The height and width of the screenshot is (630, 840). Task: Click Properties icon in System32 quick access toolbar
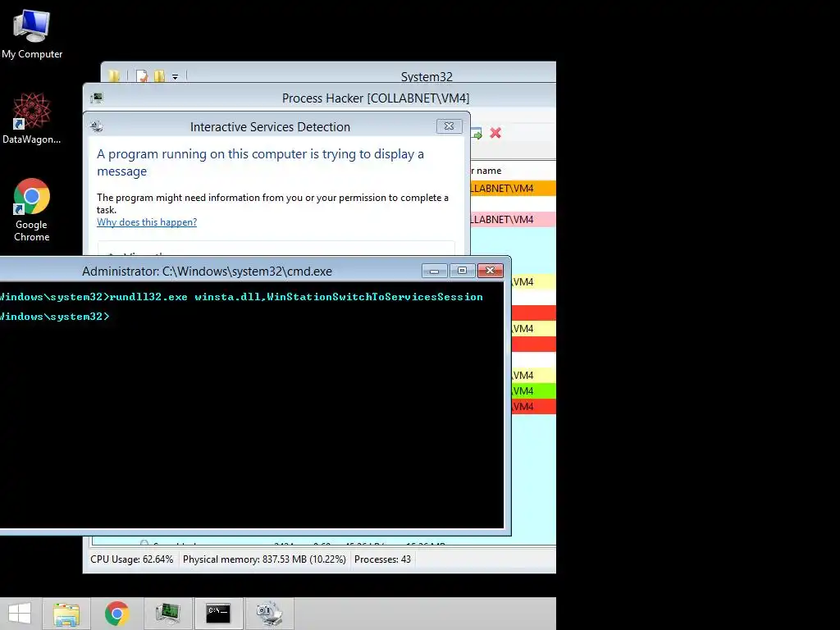point(142,76)
